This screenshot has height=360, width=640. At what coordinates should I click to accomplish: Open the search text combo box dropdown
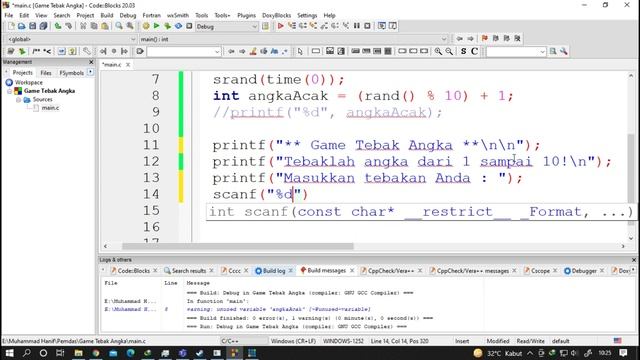point(217,52)
